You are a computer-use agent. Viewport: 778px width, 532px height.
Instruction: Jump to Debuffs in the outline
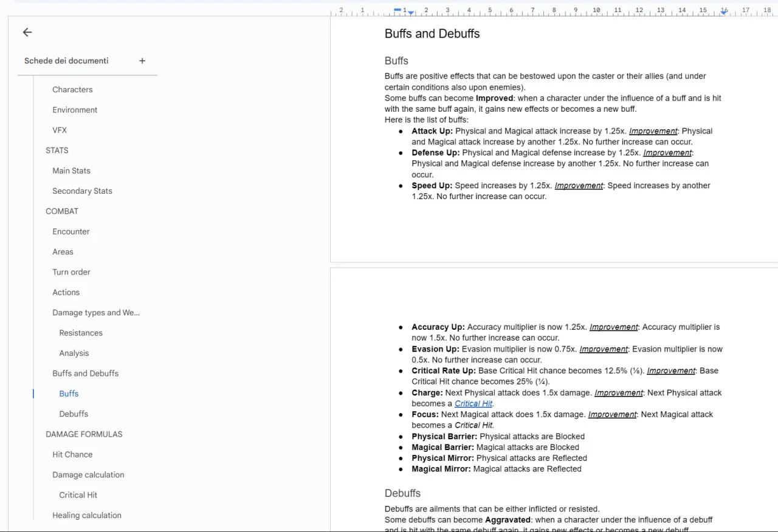(x=74, y=414)
